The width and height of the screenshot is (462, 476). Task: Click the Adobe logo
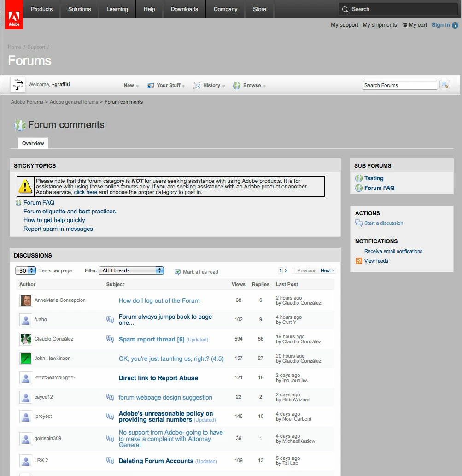14,15
